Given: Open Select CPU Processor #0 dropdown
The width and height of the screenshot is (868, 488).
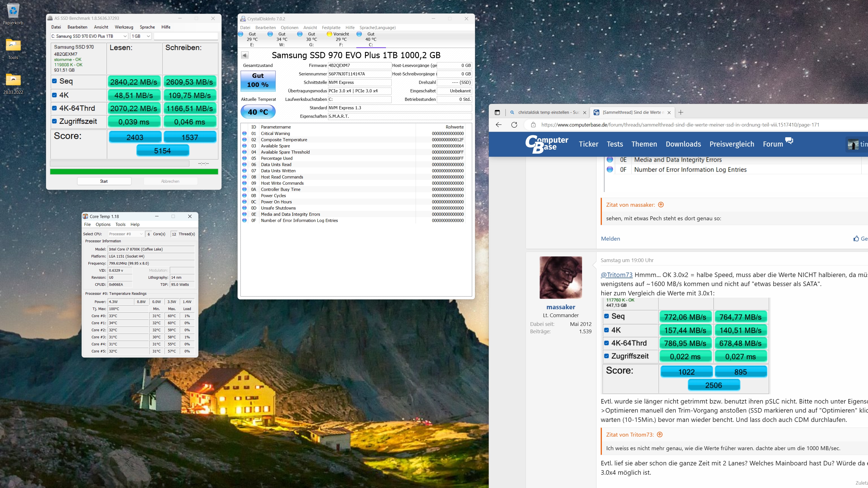Looking at the screenshot, I should [x=126, y=234].
